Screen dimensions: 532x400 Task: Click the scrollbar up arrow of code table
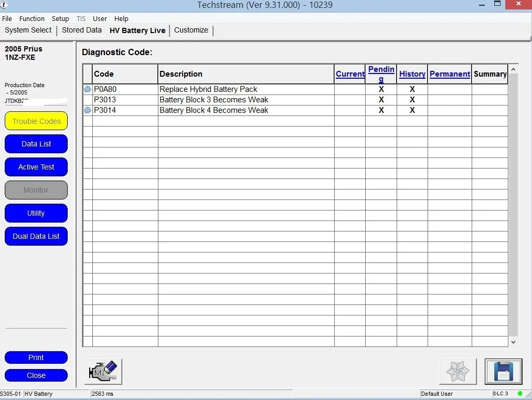click(513, 69)
